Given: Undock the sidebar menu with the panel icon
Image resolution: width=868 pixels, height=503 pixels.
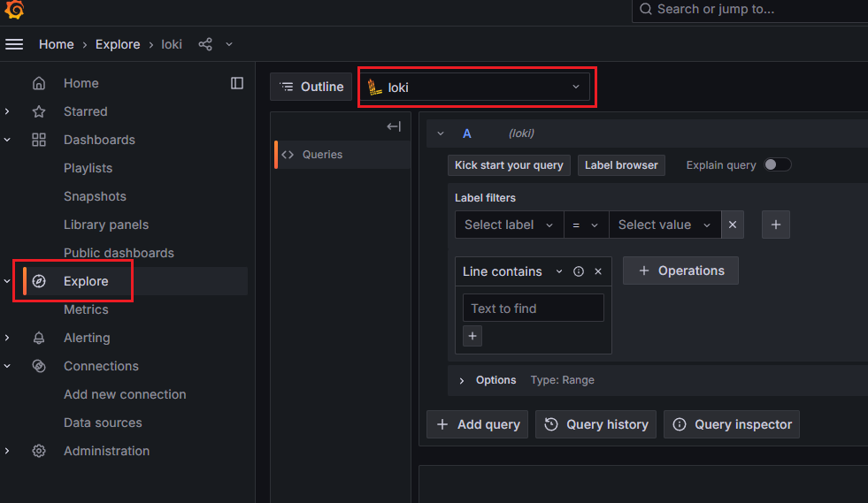Looking at the screenshot, I should click(x=237, y=83).
